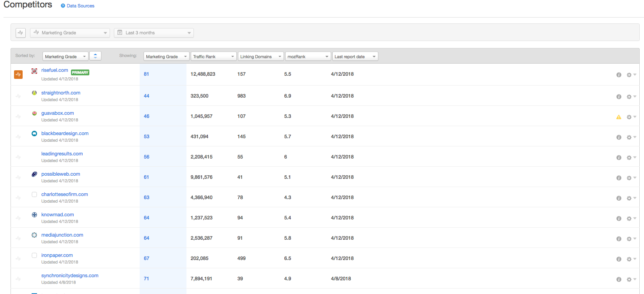Open the gear settings menu for possibleweb.com

(631, 178)
